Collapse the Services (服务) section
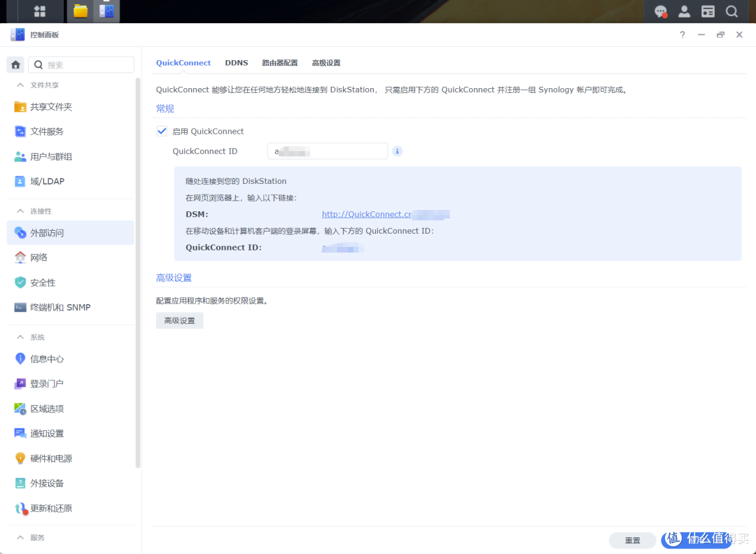Screen dimensions: 756x554 (20, 538)
